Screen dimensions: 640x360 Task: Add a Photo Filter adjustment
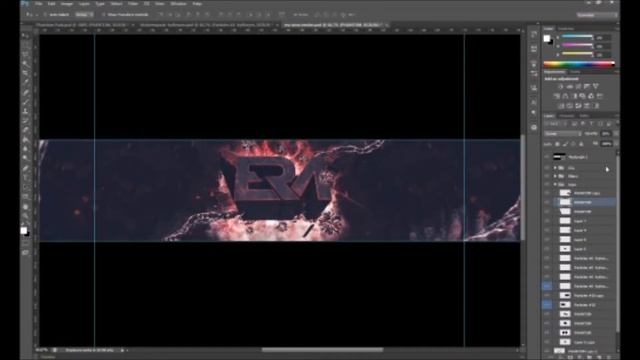[582, 96]
